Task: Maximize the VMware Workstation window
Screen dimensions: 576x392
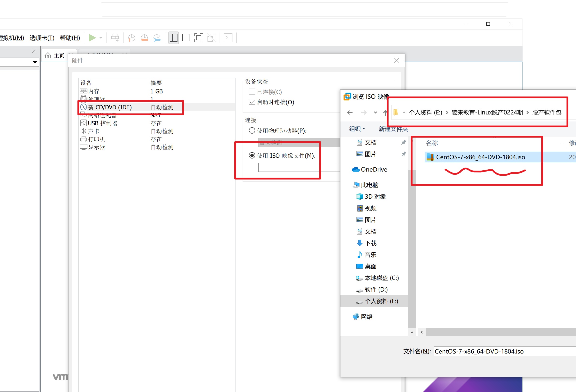Action: pyautogui.click(x=488, y=24)
